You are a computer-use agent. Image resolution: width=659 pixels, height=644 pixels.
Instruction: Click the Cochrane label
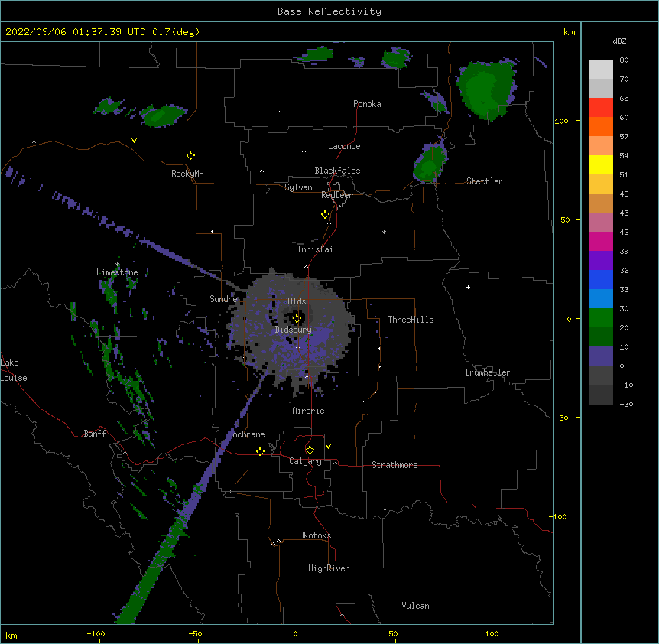click(x=246, y=434)
